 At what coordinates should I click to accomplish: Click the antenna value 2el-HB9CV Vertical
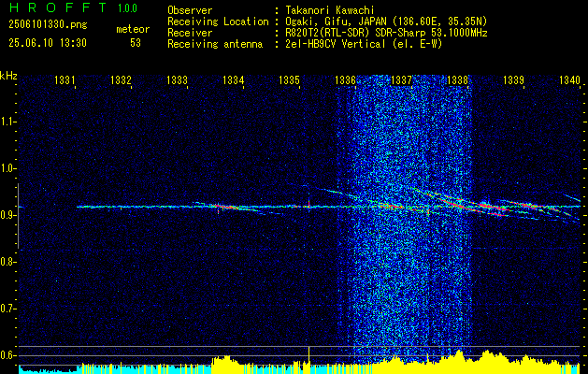pyautogui.click(x=336, y=44)
